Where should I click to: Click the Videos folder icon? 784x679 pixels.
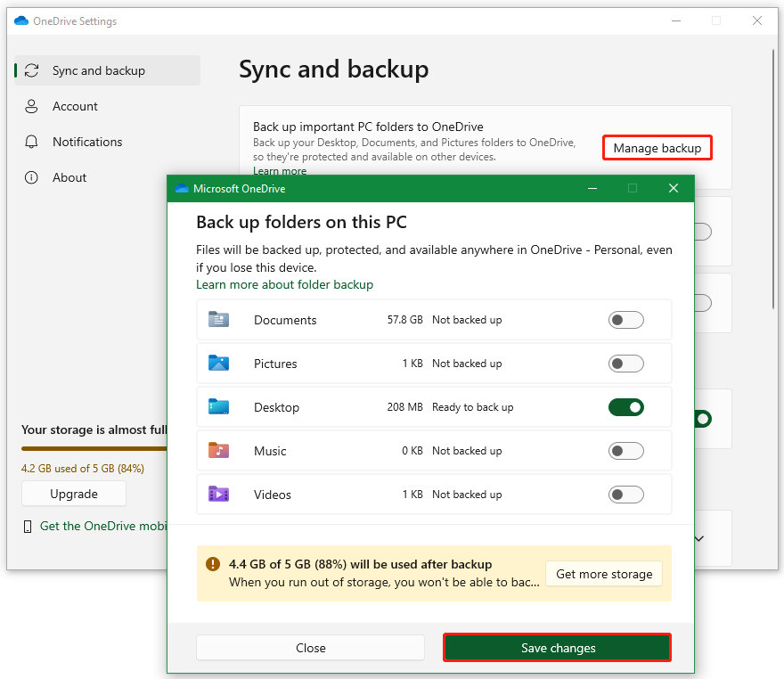click(x=218, y=494)
